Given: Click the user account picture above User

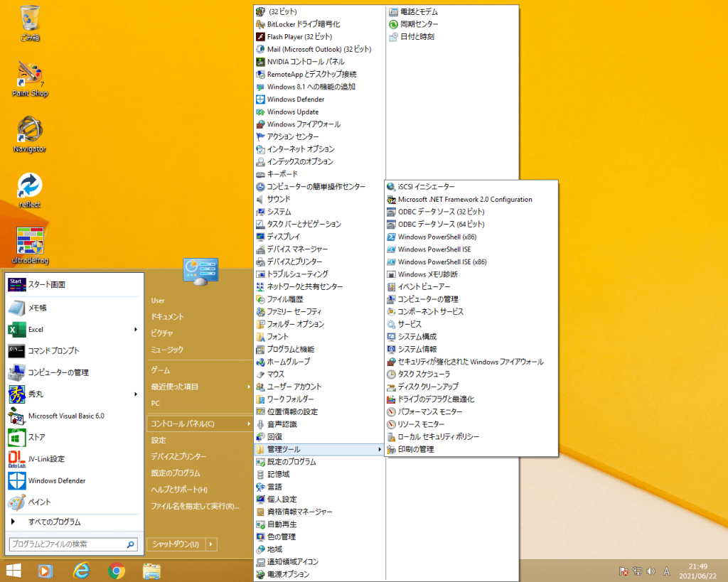Looking at the screenshot, I should click(200, 271).
